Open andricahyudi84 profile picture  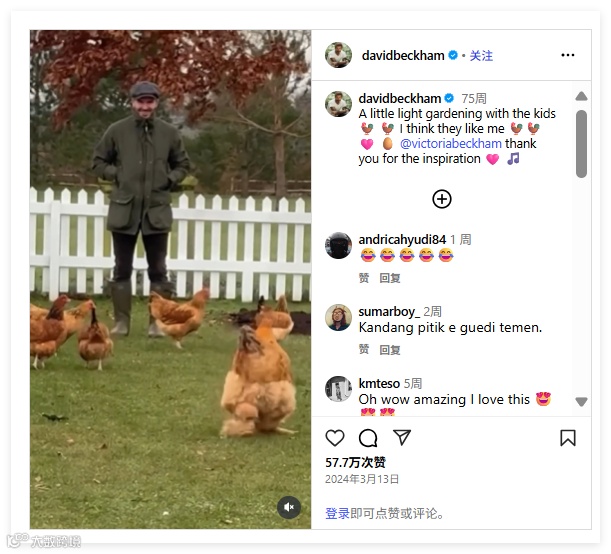338,245
